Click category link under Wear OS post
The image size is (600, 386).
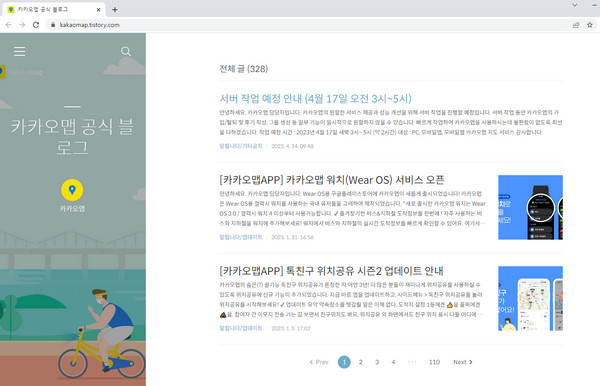(241, 237)
